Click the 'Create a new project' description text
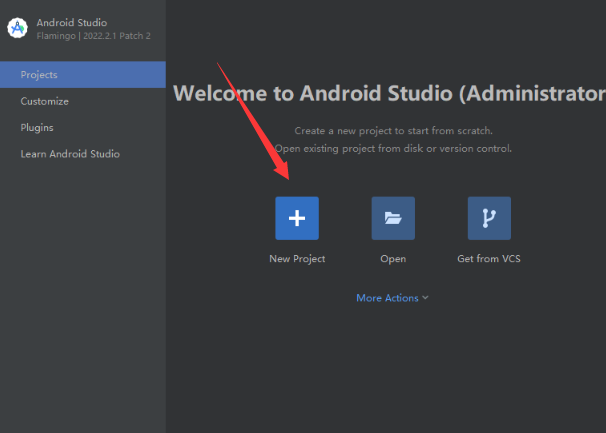Image resolution: width=606 pixels, height=433 pixels. tap(393, 131)
